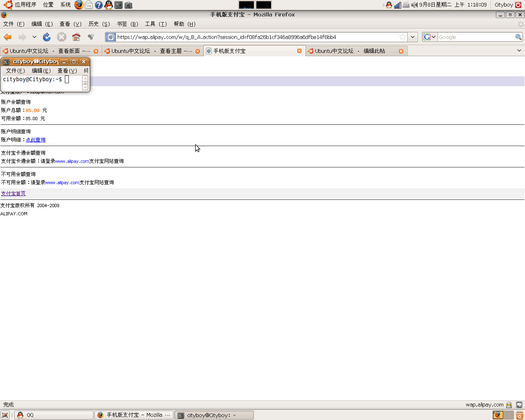525x420 pixels.
Task: Click the terminal window scrollbar
Action: [85, 82]
